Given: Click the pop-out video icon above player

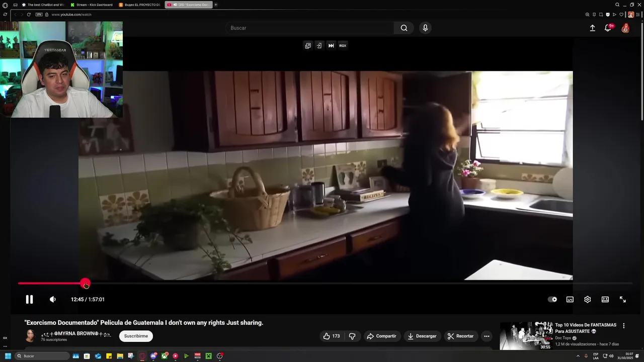Looking at the screenshot, I should 308,46.
